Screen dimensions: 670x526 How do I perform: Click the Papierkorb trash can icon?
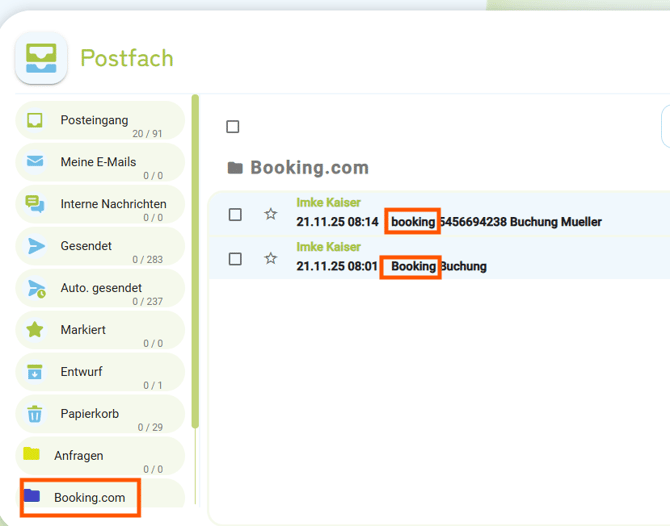coord(35,414)
